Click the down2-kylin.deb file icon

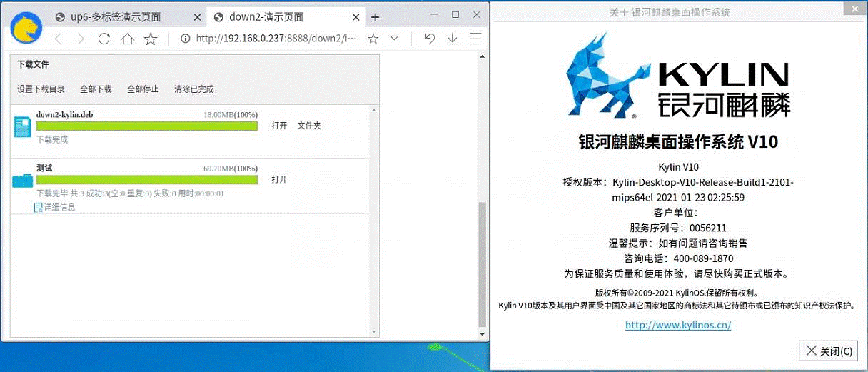pos(23,128)
